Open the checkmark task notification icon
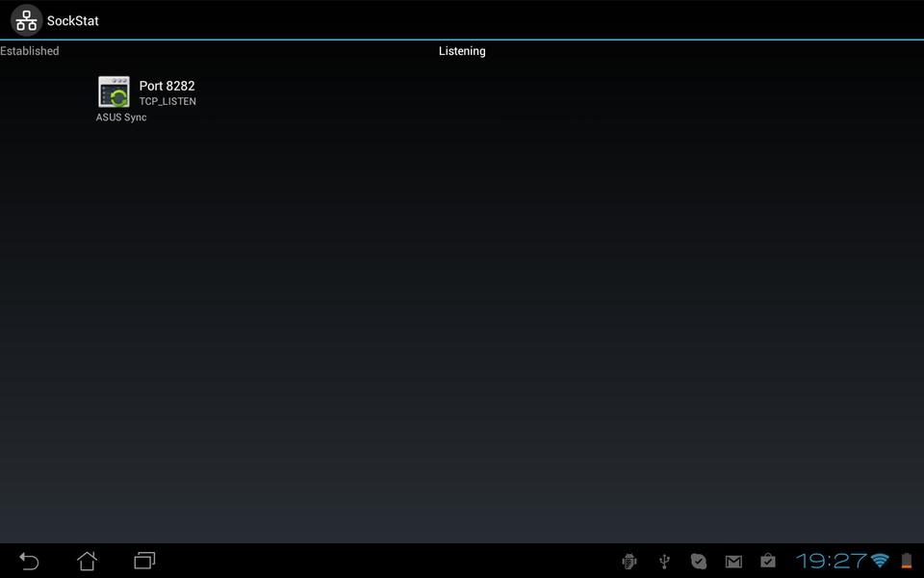The image size is (924, 578). point(699,562)
